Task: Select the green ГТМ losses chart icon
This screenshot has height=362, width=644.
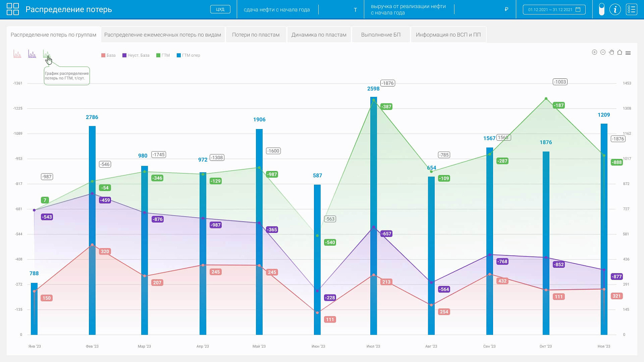Action: (47, 54)
